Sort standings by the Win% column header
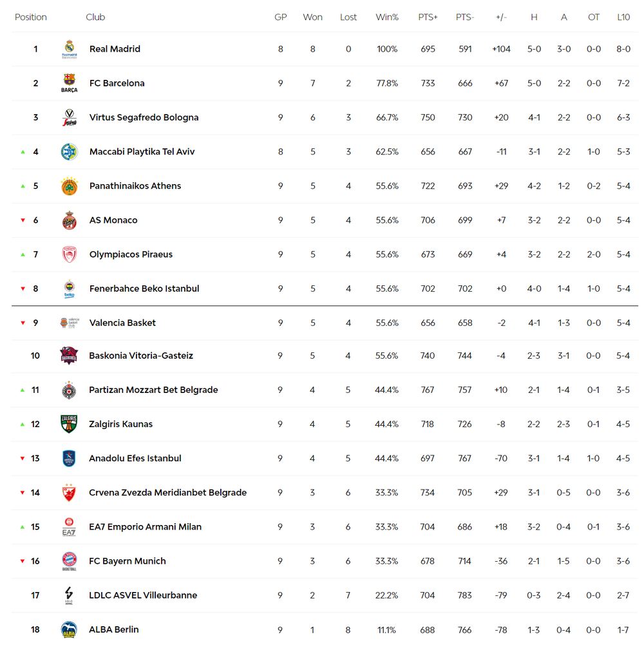Image resolution: width=644 pixels, height=650 pixels. click(x=386, y=17)
